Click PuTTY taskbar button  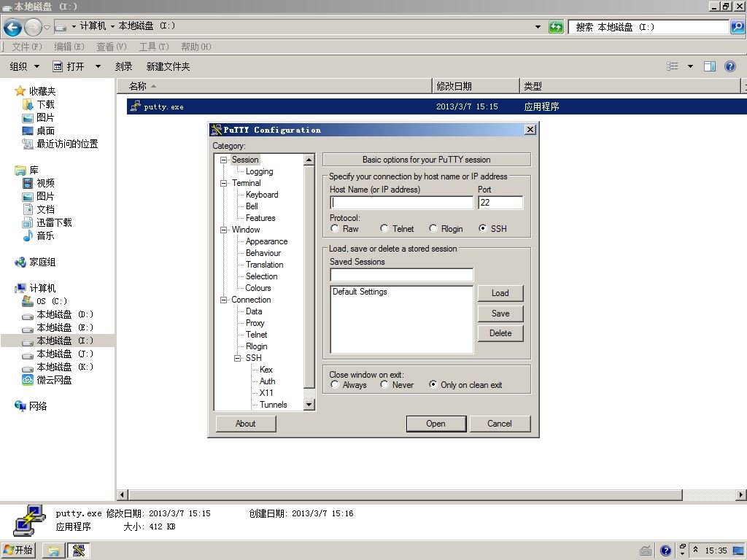pos(79,551)
